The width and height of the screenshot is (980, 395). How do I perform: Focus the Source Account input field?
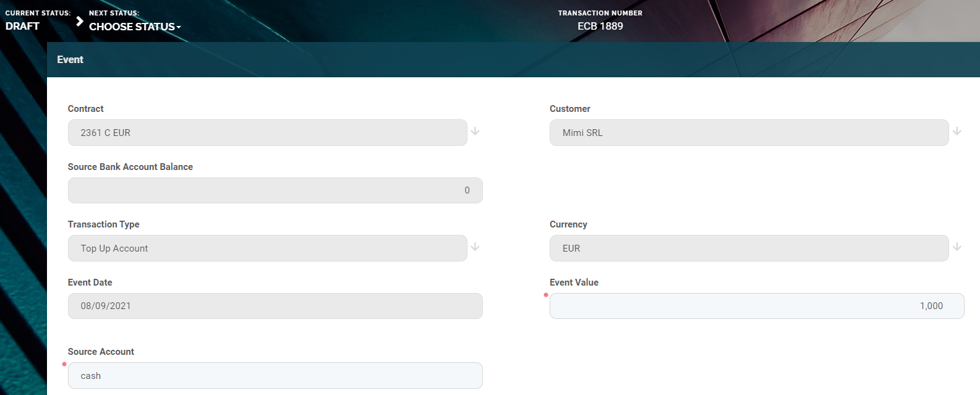pos(275,376)
